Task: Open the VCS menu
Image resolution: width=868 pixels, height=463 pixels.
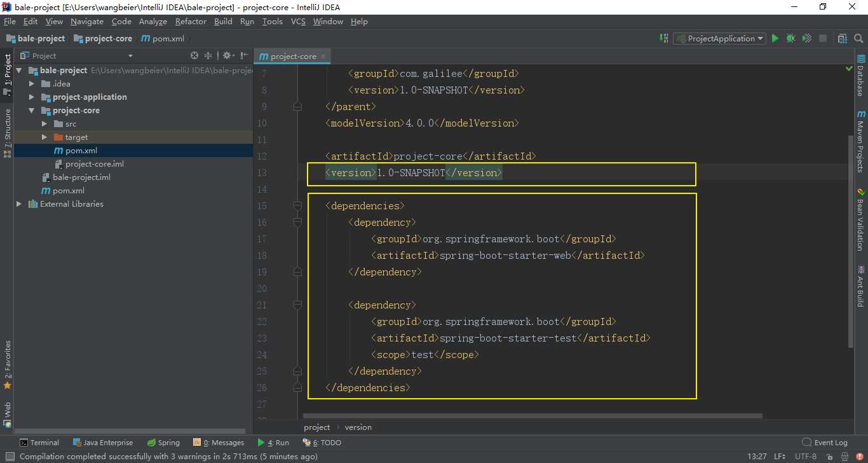Action: click(x=298, y=21)
